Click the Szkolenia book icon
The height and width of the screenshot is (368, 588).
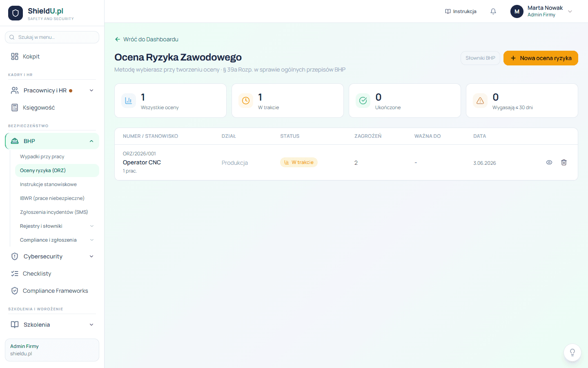[x=15, y=325]
